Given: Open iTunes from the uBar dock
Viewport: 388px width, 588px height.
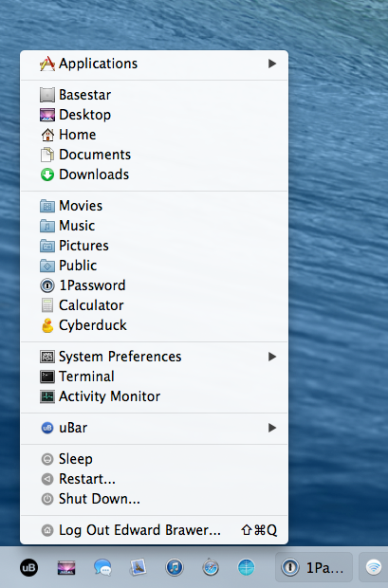Looking at the screenshot, I should 175,567.
